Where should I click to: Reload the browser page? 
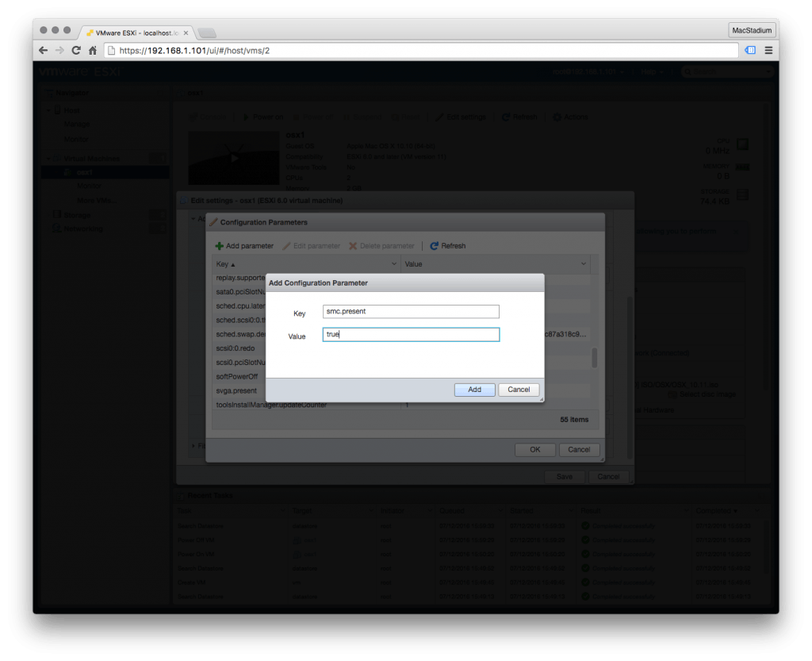pyautogui.click(x=76, y=50)
